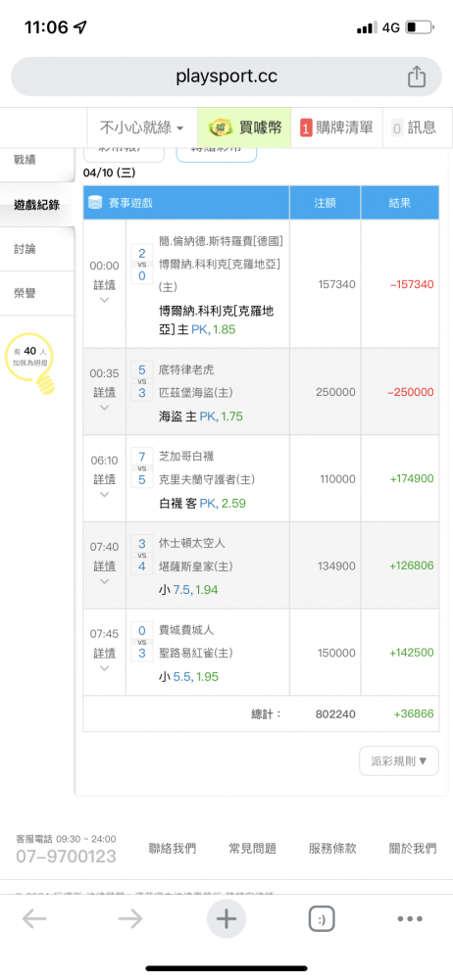The height and width of the screenshot is (980, 453).
Task: Go back with the browser back arrow
Action: click(34, 919)
